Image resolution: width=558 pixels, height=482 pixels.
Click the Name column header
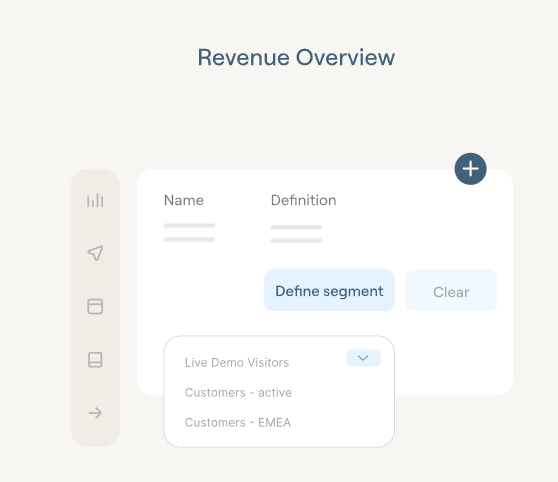pos(184,200)
